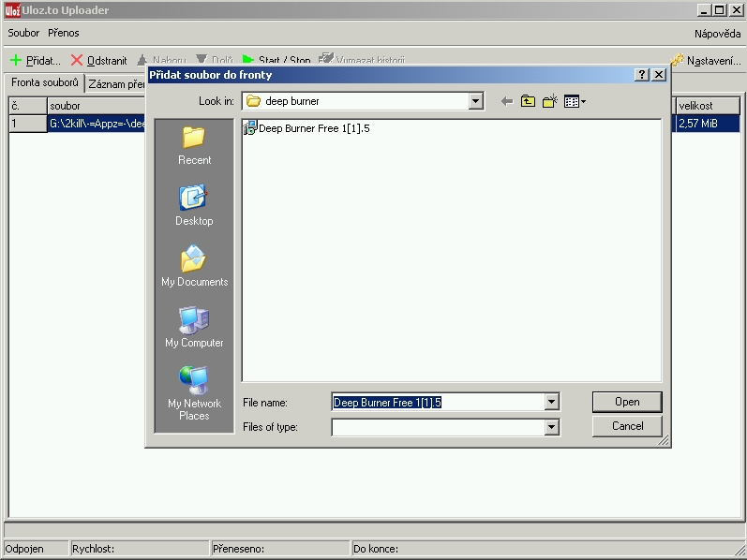The image size is (747, 560).
Task: Click the Přeneseno status field
Action: point(280,549)
